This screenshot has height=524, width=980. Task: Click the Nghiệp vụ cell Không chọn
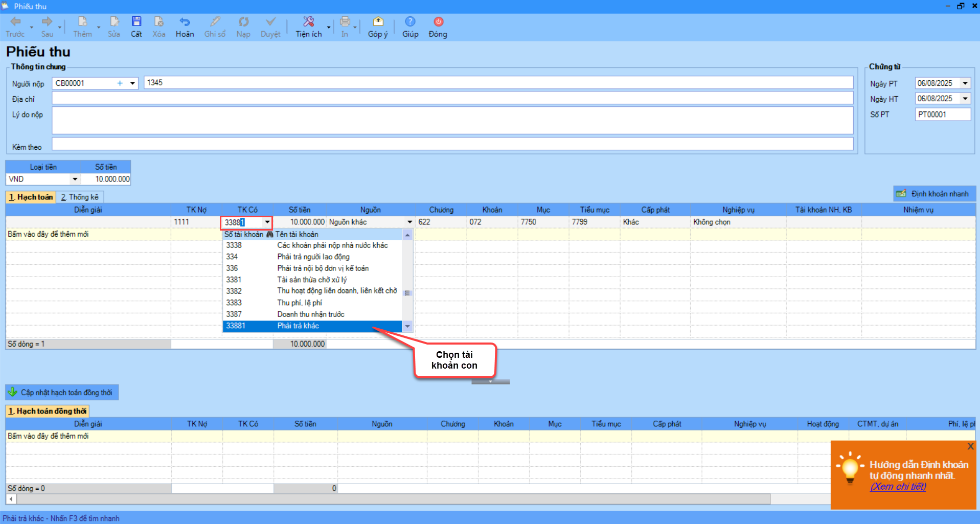(x=738, y=222)
